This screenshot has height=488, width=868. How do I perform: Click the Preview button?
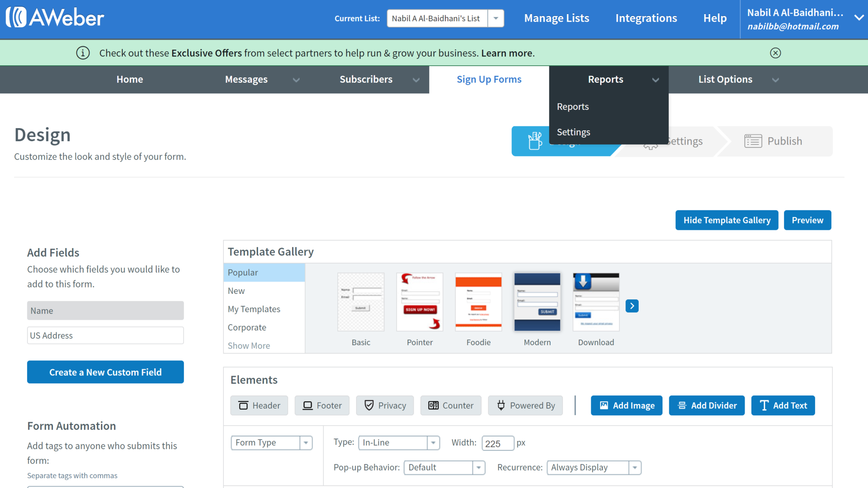[x=807, y=220]
